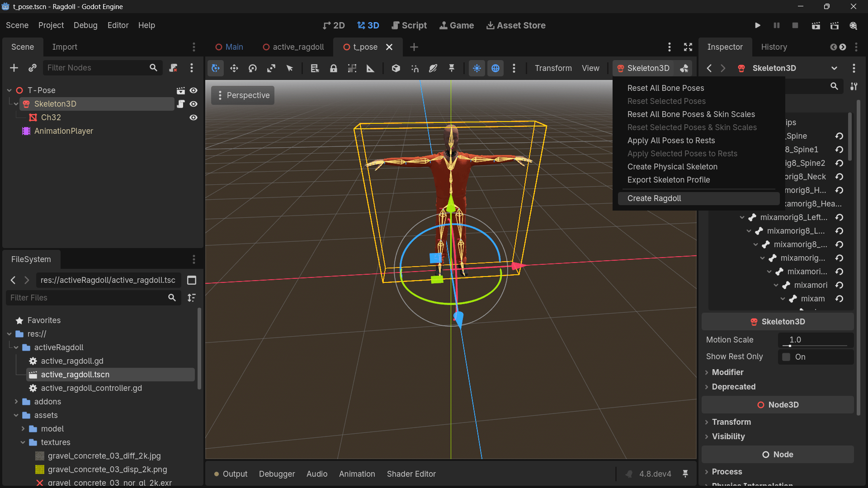The width and height of the screenshot is (868, 488).
Task: Expand the Modifier section in Inspector
Action: tap(727, 372)
